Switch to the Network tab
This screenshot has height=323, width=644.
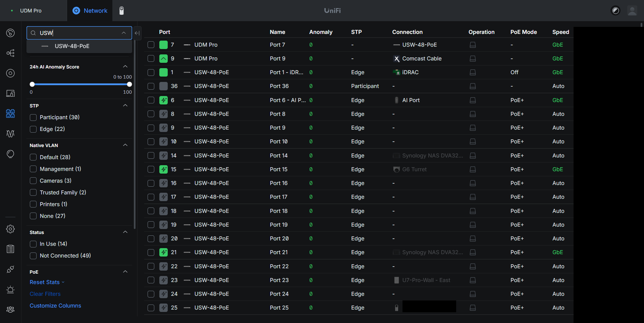pos(90,11)
